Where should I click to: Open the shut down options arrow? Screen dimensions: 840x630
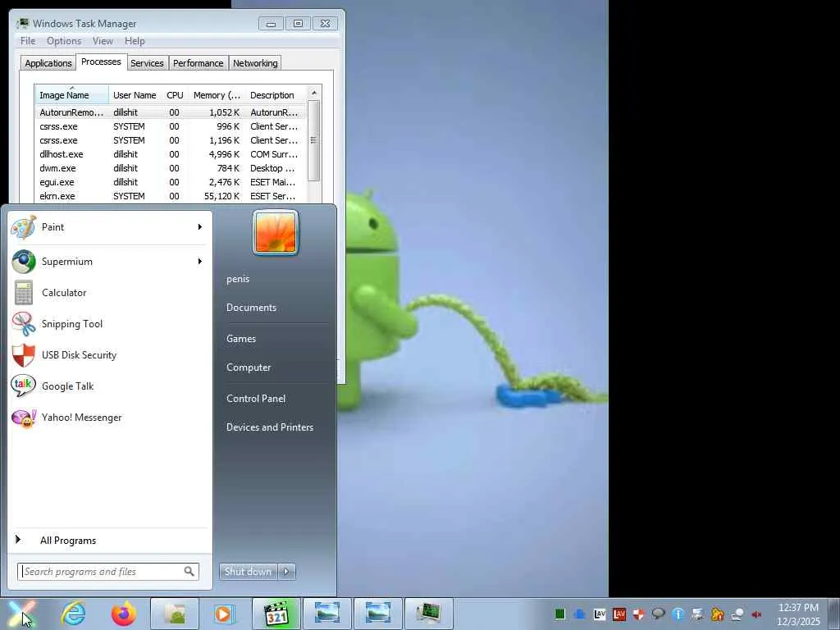pyautogui.click(x=286, y=572)
